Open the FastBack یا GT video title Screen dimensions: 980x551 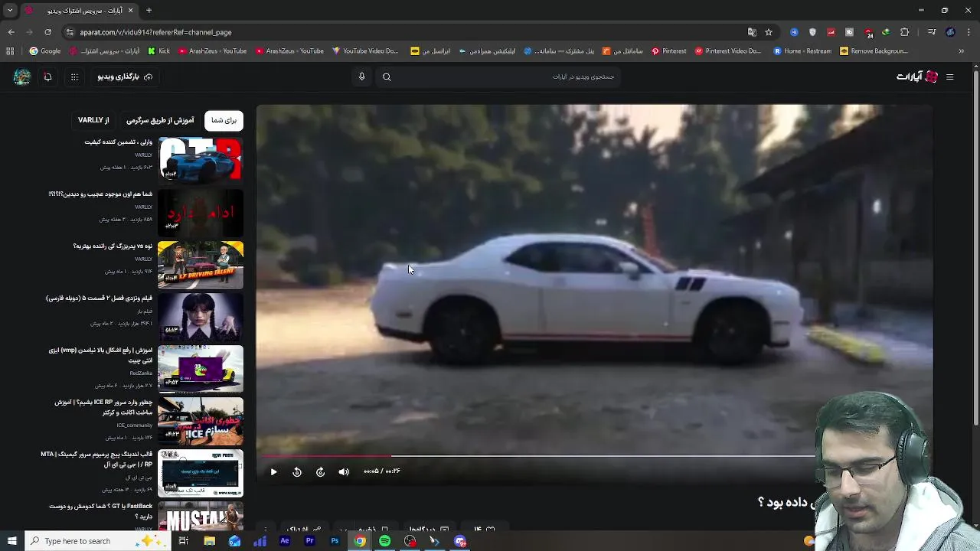click(101, 511)
